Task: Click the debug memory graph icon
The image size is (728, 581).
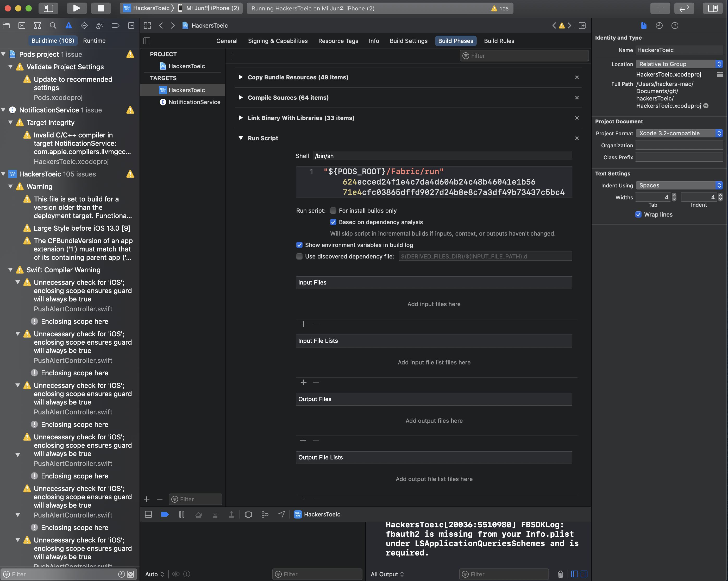Action: tap(265, 514)
